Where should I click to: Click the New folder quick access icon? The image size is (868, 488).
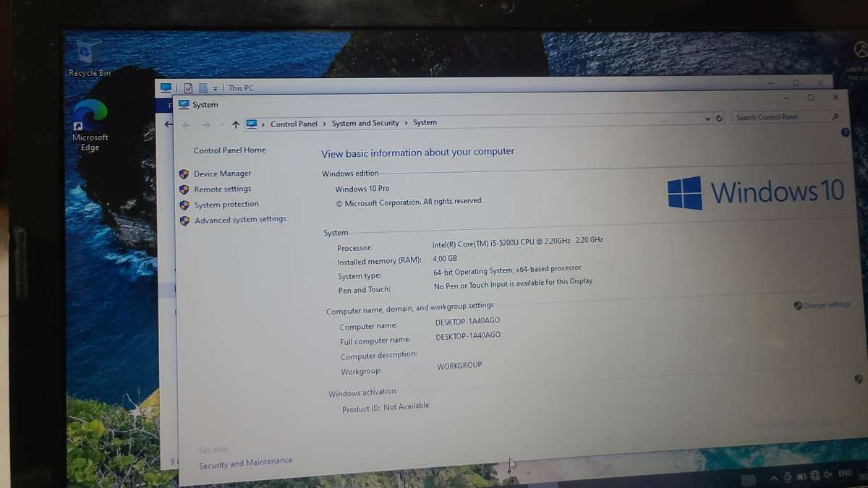click(x=201, y=87)
